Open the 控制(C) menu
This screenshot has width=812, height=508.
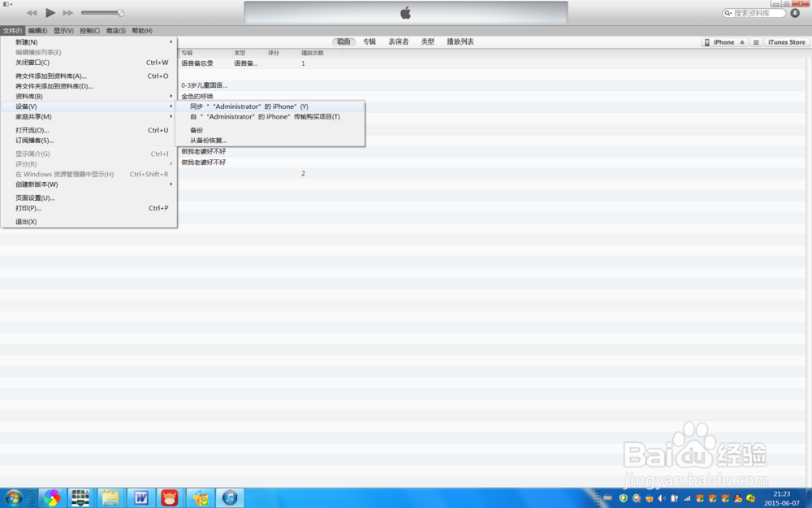(89, 31)
